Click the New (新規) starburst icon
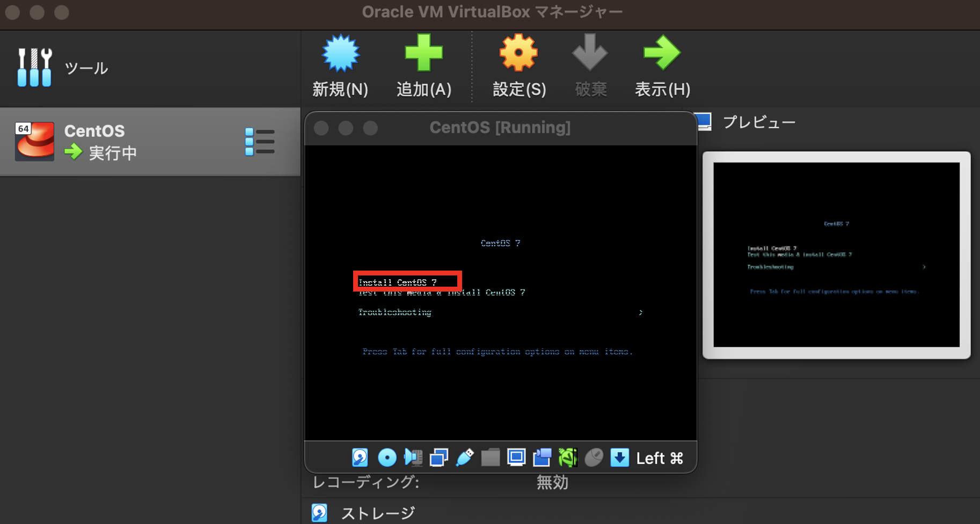Image resolution: width=980 pixels, height=524 pixels. click(x=340, y=53)
